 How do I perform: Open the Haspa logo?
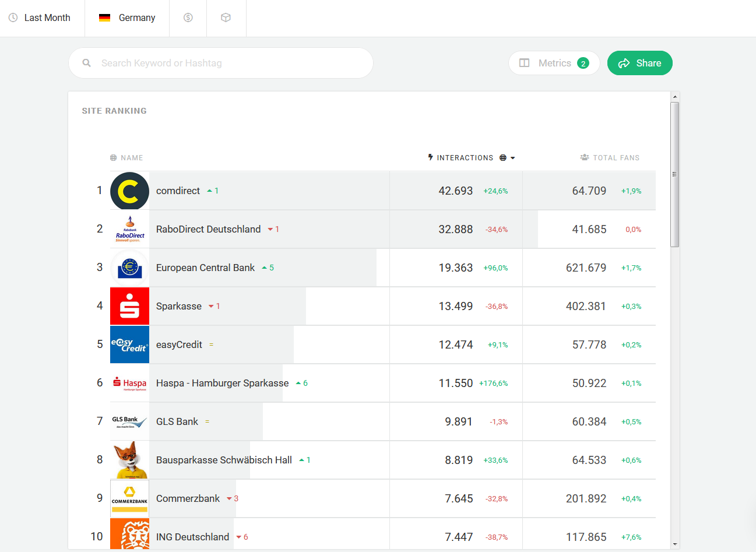click(x=129, y=383)
